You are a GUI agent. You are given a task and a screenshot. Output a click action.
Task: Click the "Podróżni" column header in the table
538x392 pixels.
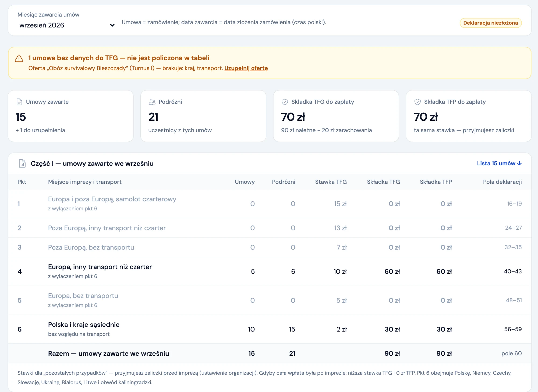pos(284,182)
